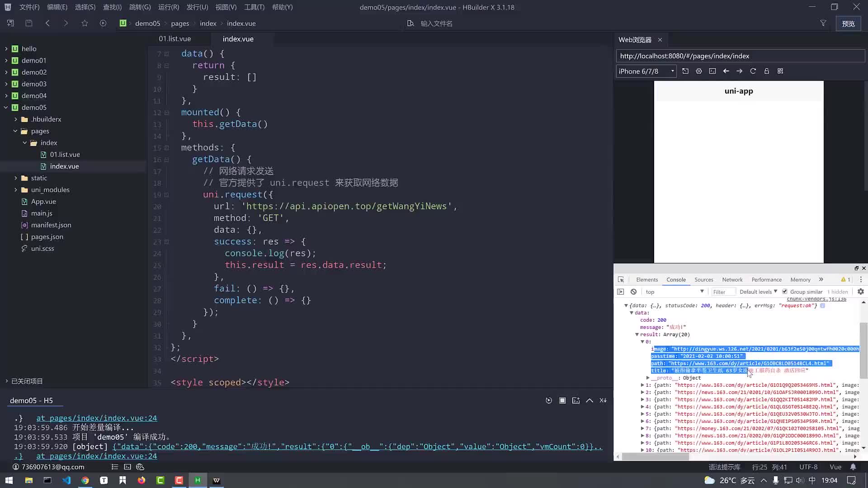Show more DevTools tabs with the chevrons
Image resolution: width=868 pixels, height=488 pixels.
tap(821, 280)
